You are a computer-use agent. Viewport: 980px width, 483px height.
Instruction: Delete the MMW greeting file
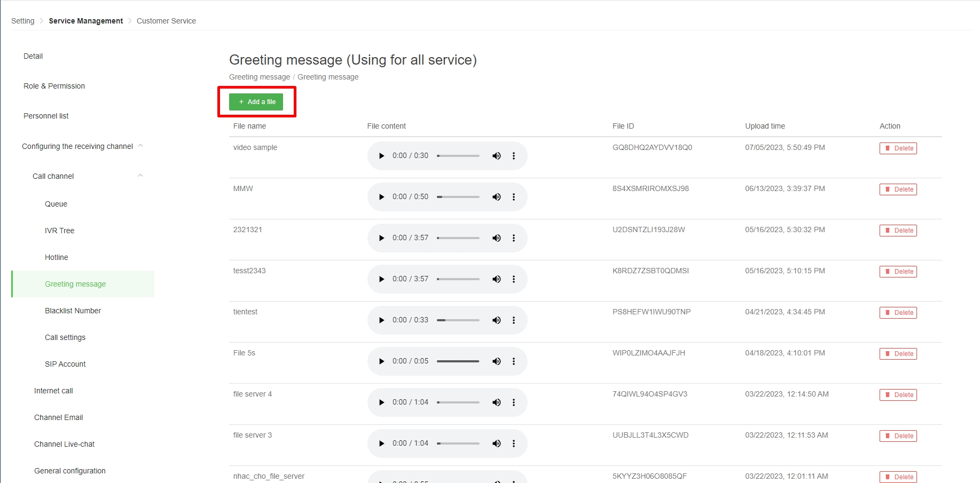click(x=898, y=189)
